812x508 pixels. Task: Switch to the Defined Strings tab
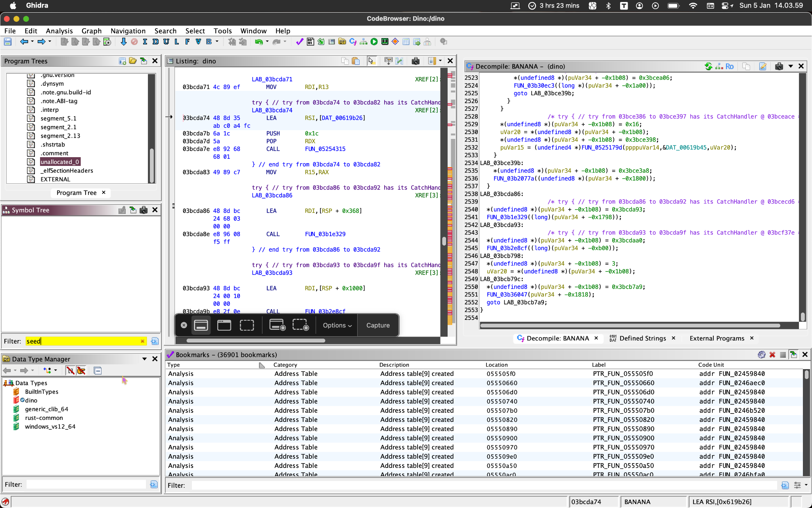[x=642, y=338]
